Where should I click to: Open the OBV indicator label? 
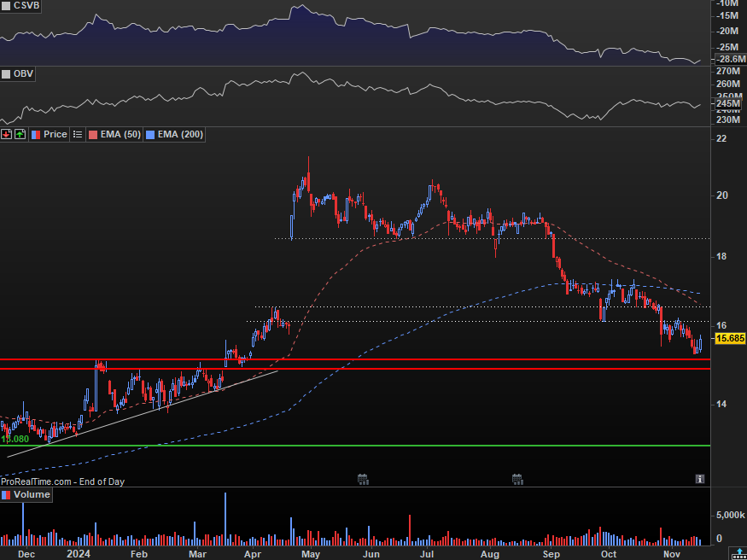[23, 73]
